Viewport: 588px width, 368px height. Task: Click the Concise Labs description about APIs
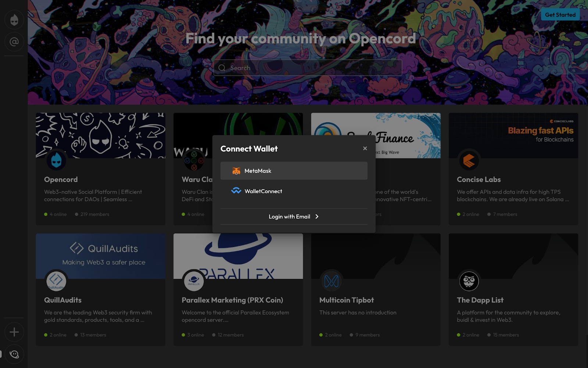[x=513, y=195]
